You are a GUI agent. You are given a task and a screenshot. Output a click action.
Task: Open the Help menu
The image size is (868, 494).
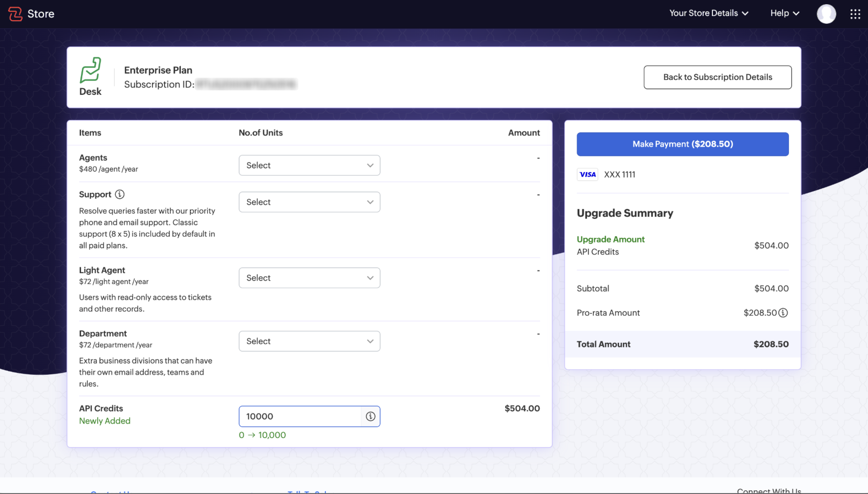click(785, 13)
